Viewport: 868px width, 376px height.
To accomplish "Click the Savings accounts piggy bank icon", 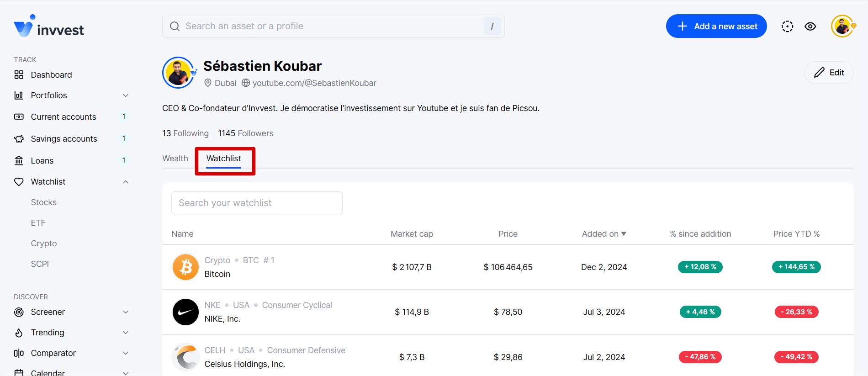I will coord(19,138).
